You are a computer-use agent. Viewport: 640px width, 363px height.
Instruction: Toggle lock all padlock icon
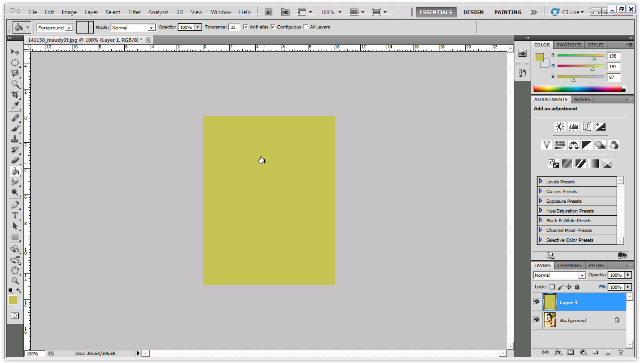(x=577, y=287)
